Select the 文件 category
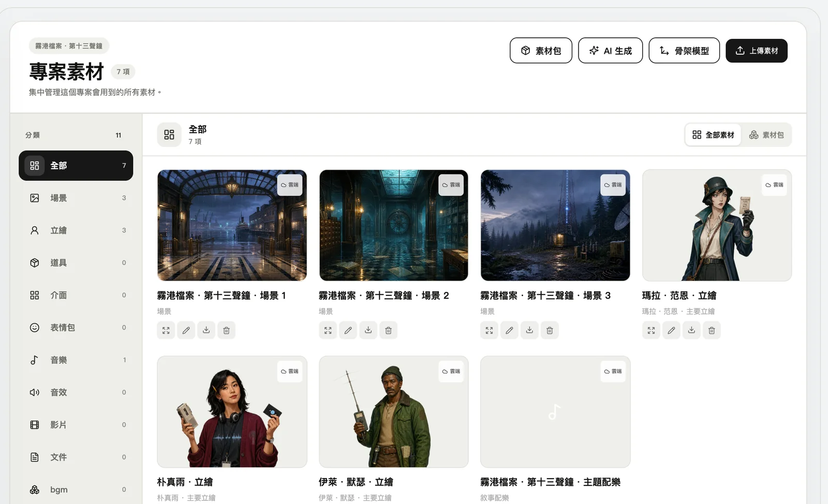 76,457
